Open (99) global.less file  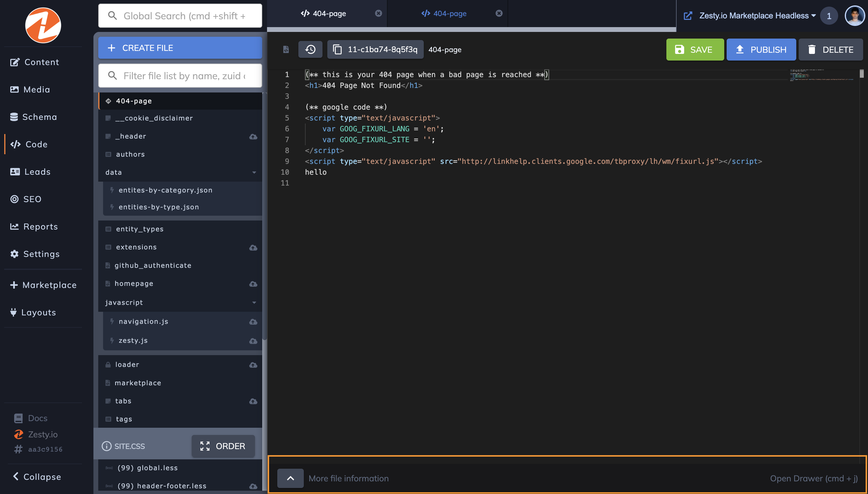coord(180,468)
